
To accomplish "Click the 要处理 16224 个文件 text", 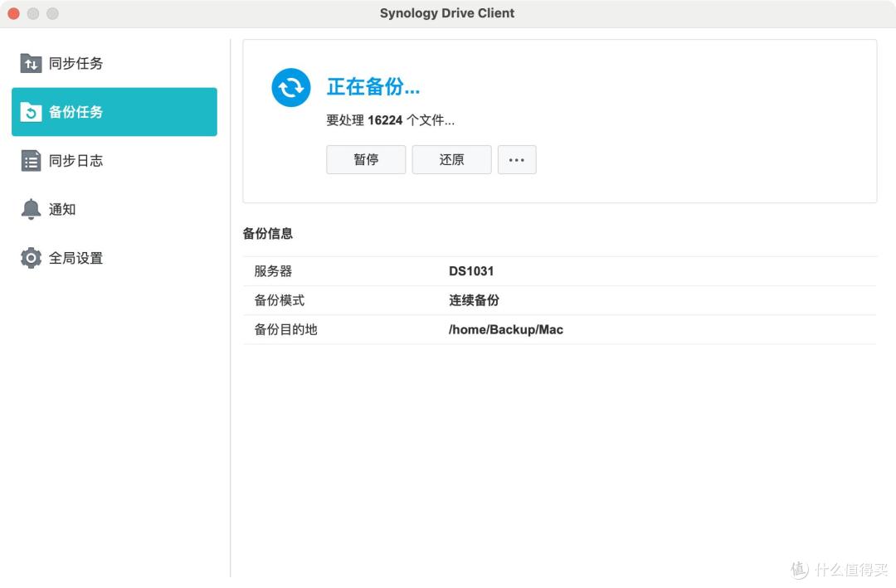I will click(390, 120).
